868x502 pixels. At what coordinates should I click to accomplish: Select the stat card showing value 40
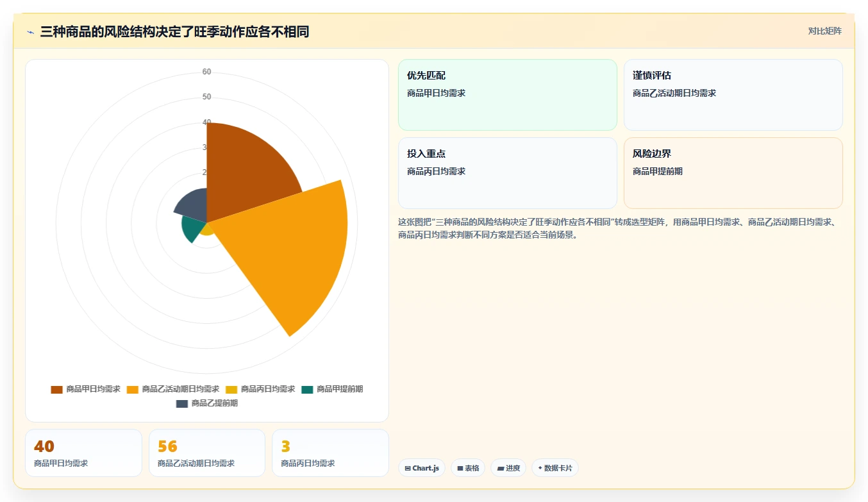click(83, 453)
